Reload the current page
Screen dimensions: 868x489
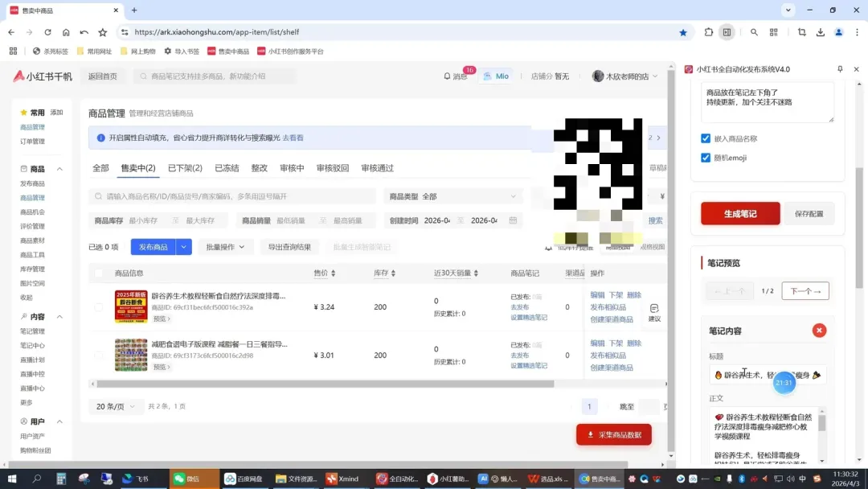coord(47,32)
